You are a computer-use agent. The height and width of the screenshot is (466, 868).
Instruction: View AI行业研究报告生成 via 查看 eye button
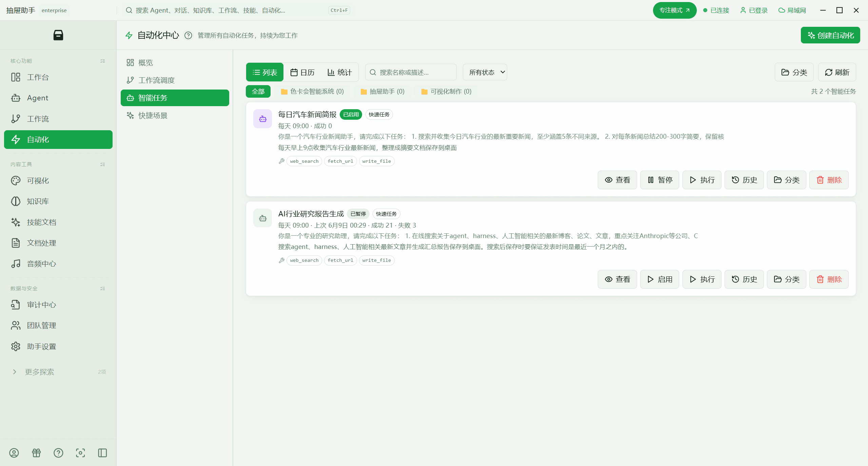coord(617,279)
